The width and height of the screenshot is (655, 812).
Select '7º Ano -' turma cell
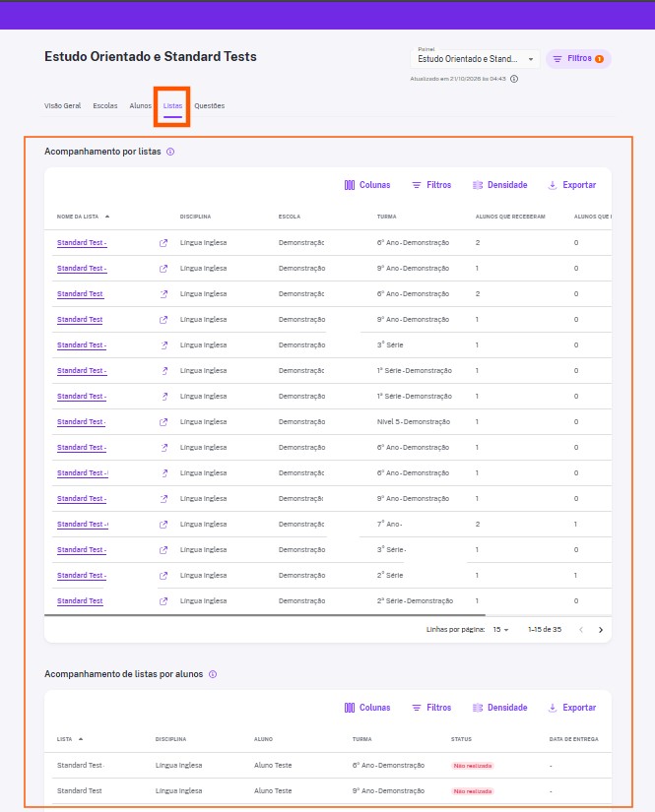coord(390,525)
